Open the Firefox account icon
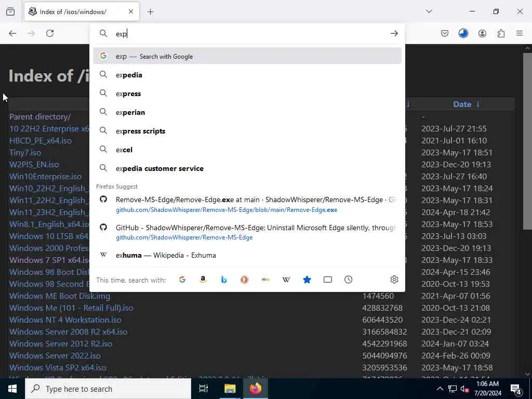Viewport: 532px width, 399px height. (482, 33)
